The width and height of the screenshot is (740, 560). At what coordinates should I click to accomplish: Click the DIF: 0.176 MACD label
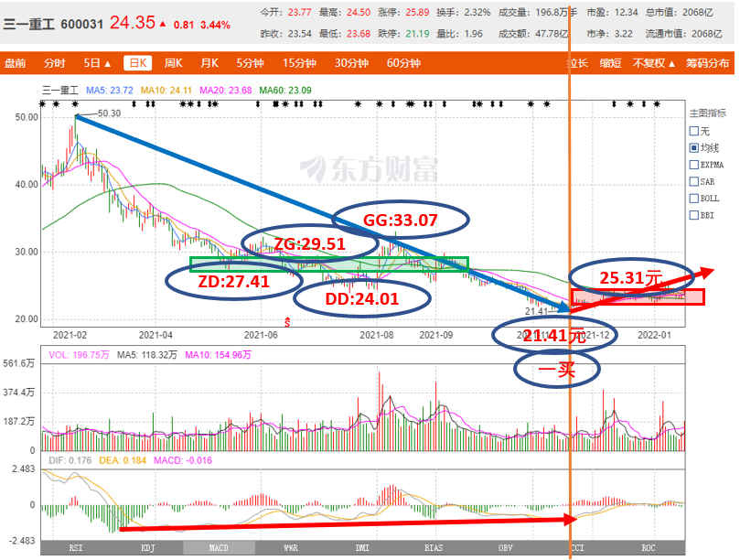pos(70,460)
